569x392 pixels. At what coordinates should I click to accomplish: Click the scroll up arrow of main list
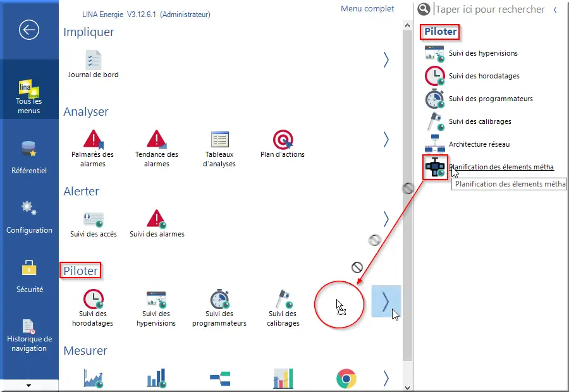point(407,25)
